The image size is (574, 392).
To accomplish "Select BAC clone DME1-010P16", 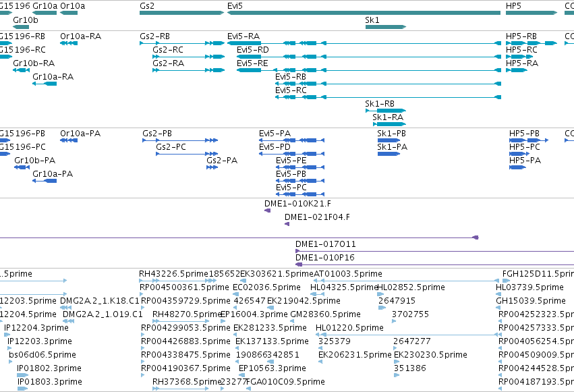I will [x=434, y=264].
